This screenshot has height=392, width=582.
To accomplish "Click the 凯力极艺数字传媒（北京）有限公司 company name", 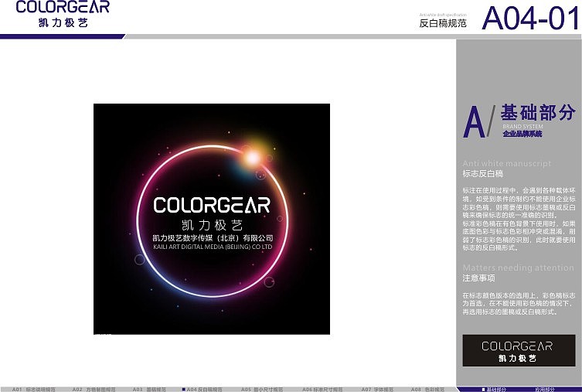I will pos(213,238).
